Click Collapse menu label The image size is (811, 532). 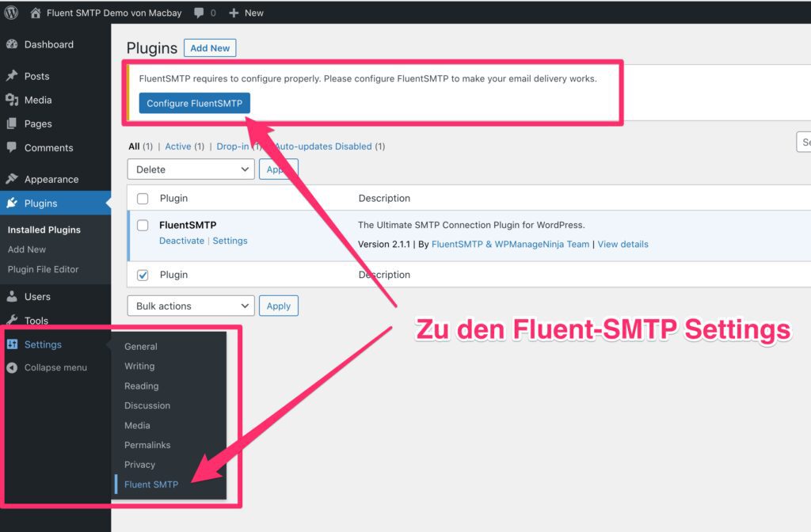(x=56, y=367)
